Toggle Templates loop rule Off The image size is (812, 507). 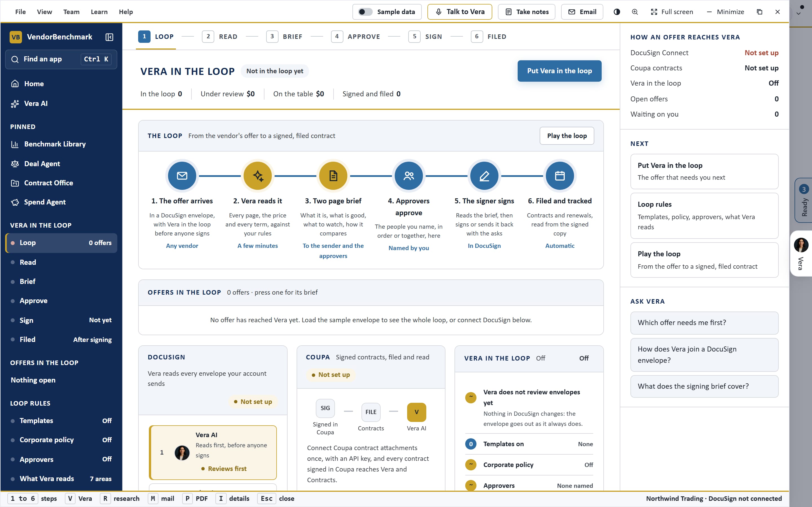click(x=61, y=421)
